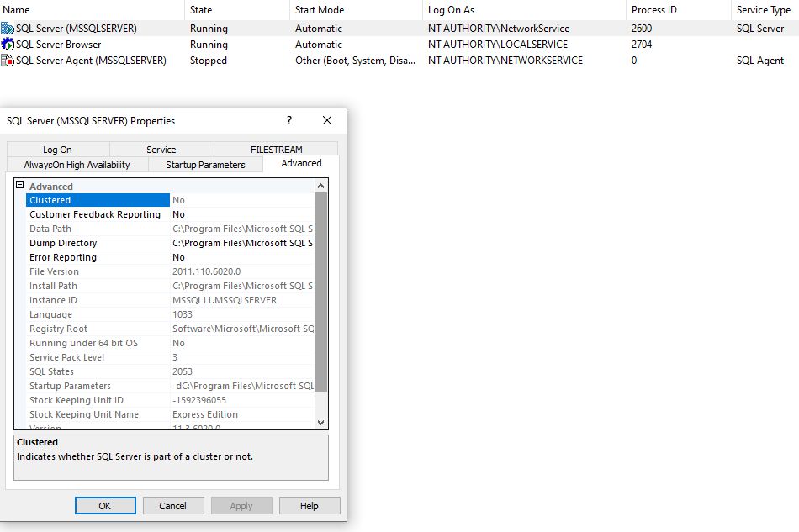Click the Other (Boot, System, Disa... start mode

click(x=355, y=60)
